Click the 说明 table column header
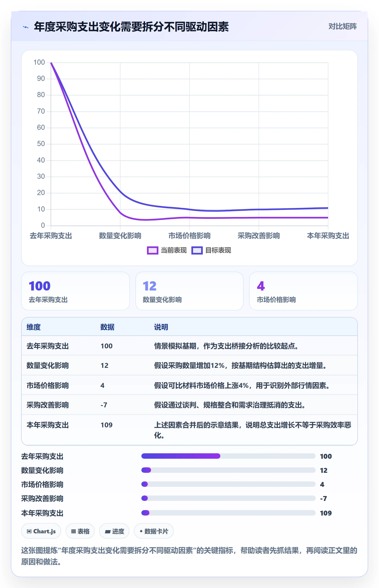 161,327
